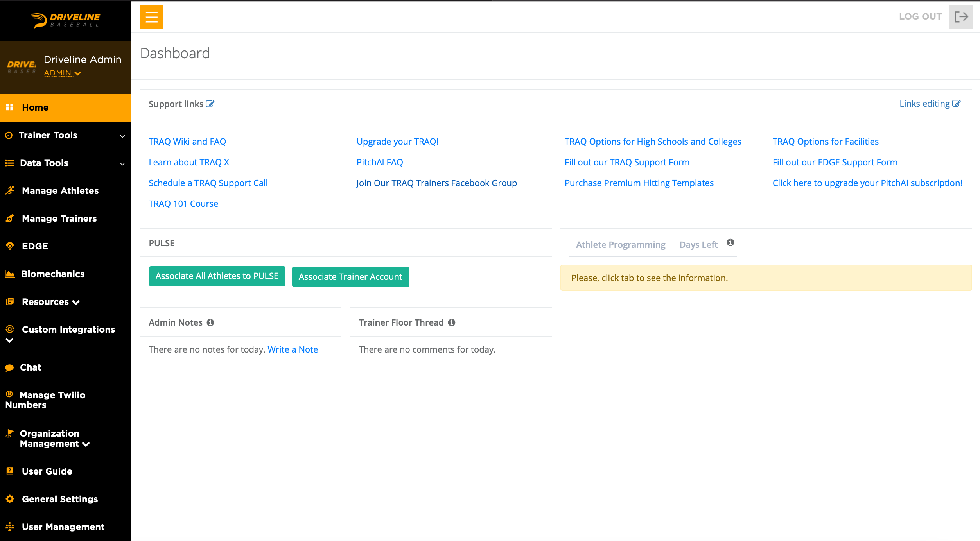The width and height of the screenshot is (980, 541).
Task: Open the PitchAI FAQ link
Action: point(380,162)
